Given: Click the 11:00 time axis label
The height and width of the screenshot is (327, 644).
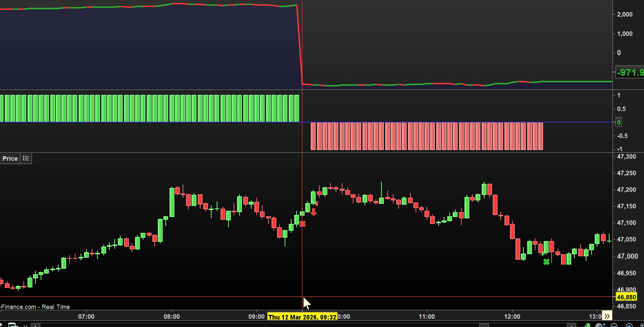Looking at the screenshot, I should pyautogui.click(x=427, y=317).
